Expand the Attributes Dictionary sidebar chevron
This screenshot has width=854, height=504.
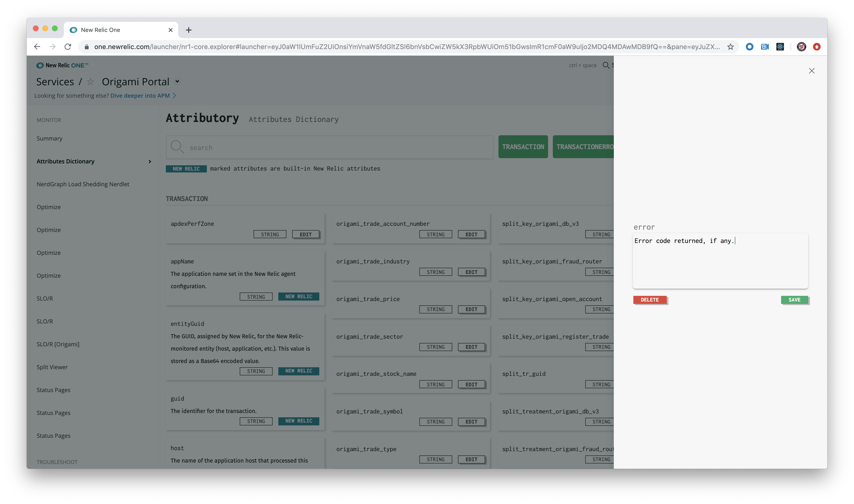(150, 161)
